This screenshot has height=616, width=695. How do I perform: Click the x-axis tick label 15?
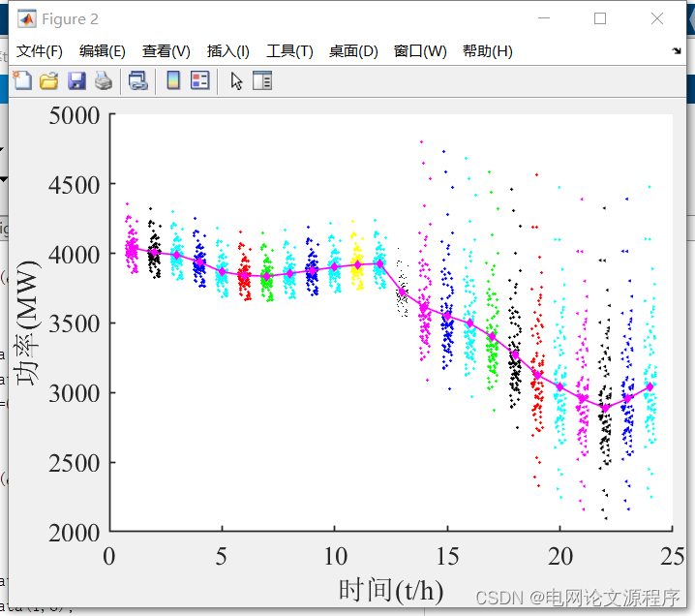[447, 556]
